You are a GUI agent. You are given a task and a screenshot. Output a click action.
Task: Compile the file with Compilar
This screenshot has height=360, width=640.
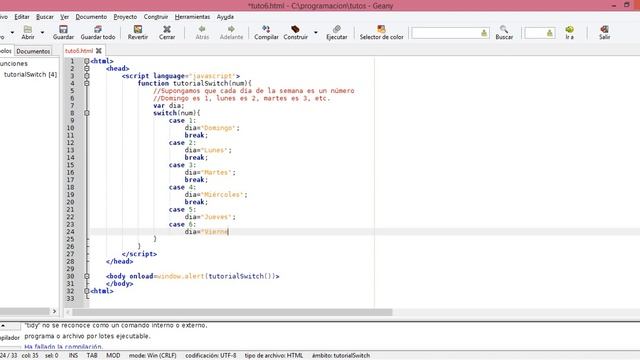266,32
